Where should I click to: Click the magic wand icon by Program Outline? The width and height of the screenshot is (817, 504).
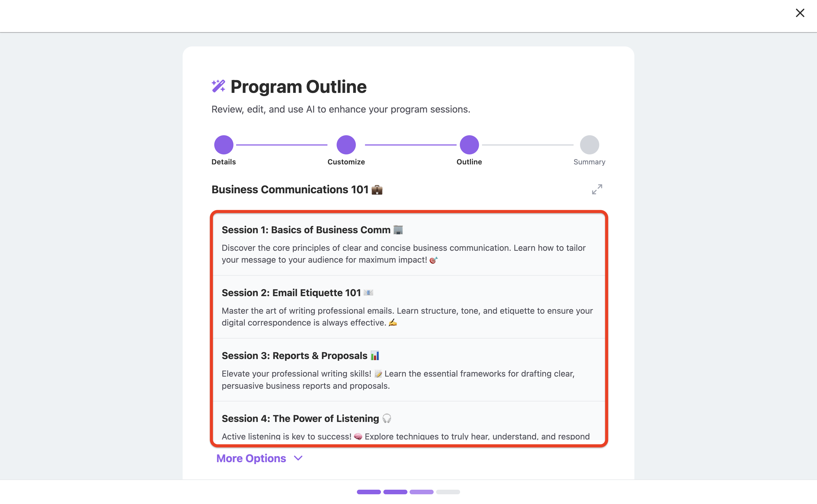click(219, 86)
